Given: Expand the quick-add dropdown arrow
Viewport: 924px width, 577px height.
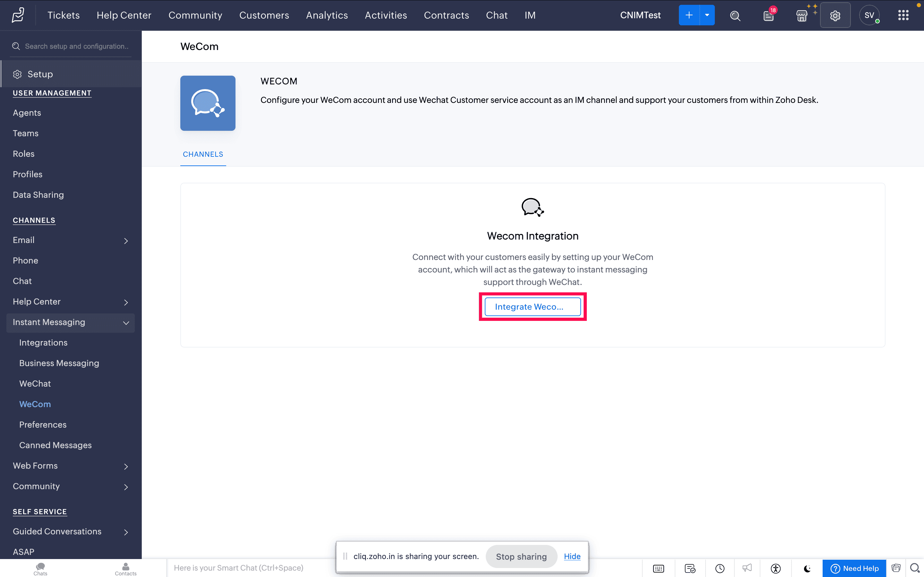Looking at the screenshot, I should pyautogui.click(x=707, y=15).
